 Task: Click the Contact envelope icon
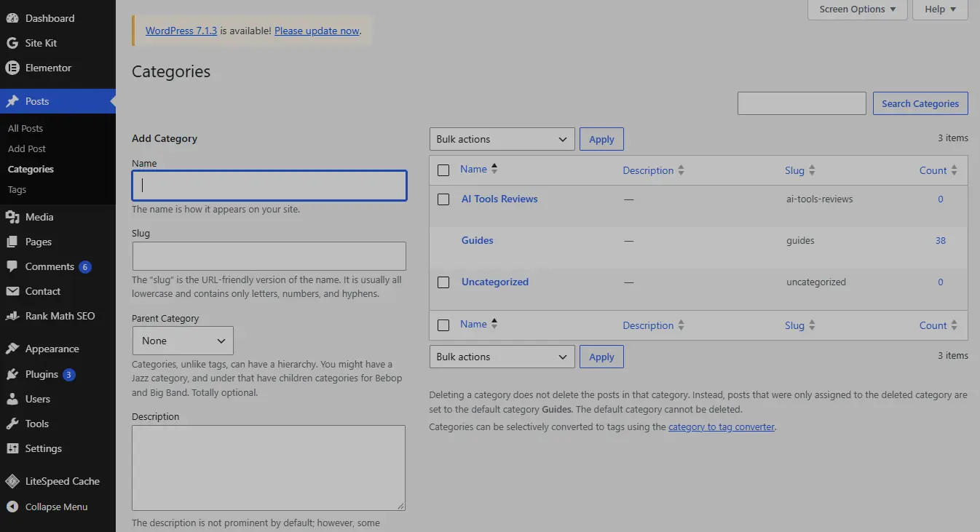12,291
